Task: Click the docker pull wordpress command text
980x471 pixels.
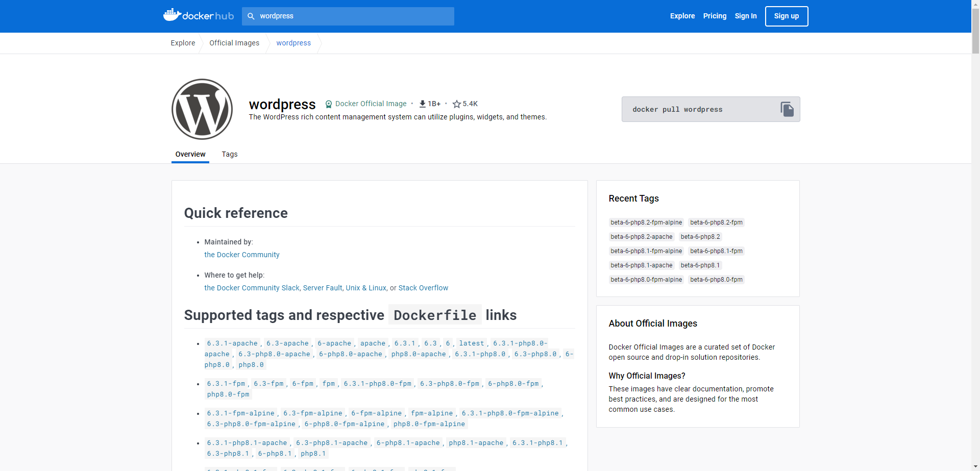Action: click(x=677, y=110)
